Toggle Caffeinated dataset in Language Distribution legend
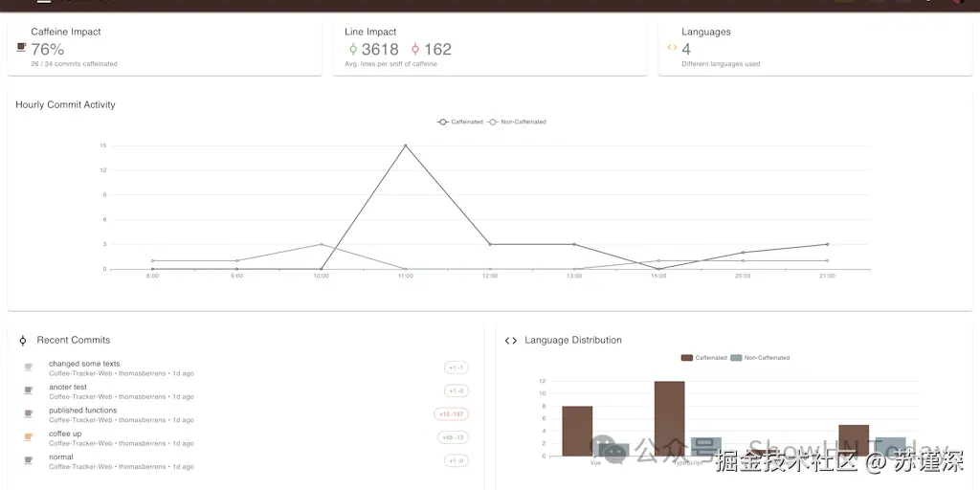 703,358
